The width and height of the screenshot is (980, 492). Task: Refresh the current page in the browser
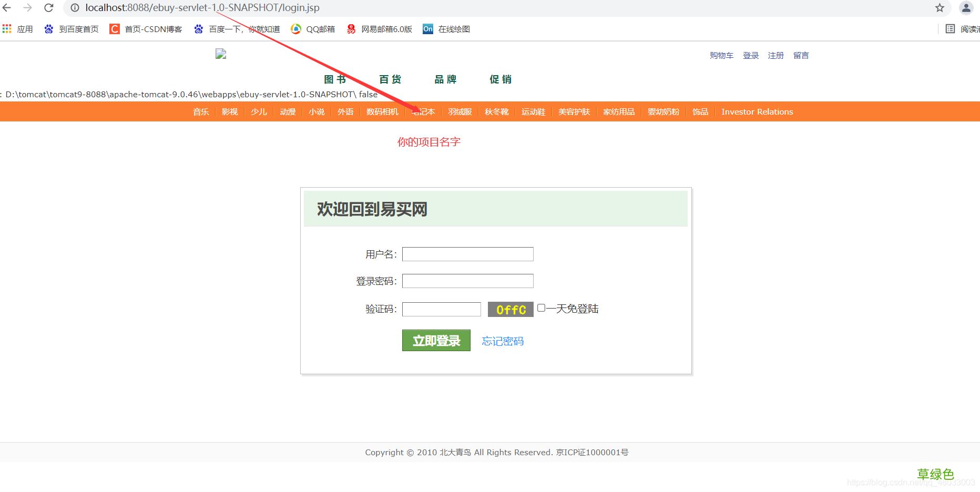(x=48, y=8)
